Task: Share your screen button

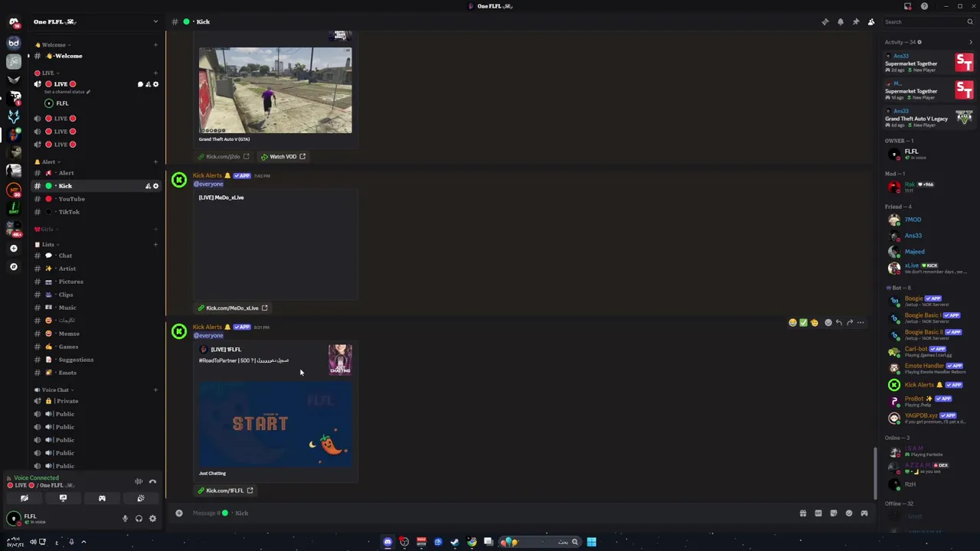Action: [63, 498]
